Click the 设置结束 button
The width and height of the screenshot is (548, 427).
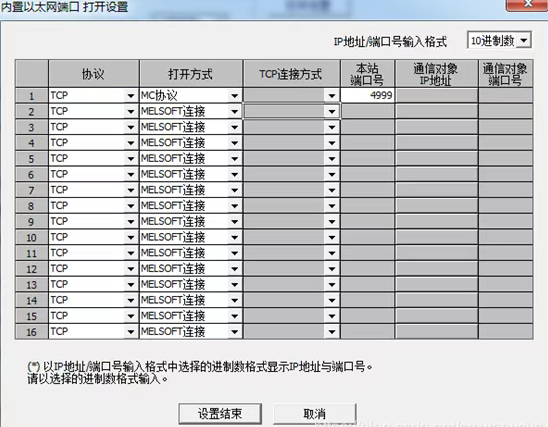[220, 414]
